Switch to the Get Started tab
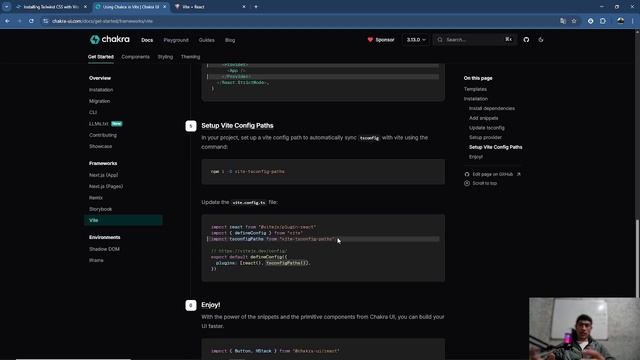This screenshot has width=640, height=360. (101, 57)
